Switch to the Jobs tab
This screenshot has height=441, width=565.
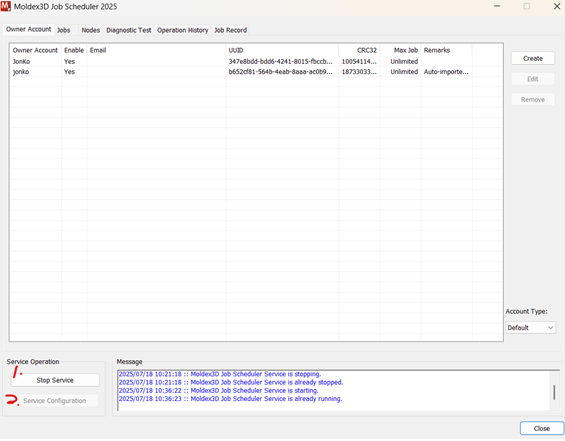click(x=63, y=30)
